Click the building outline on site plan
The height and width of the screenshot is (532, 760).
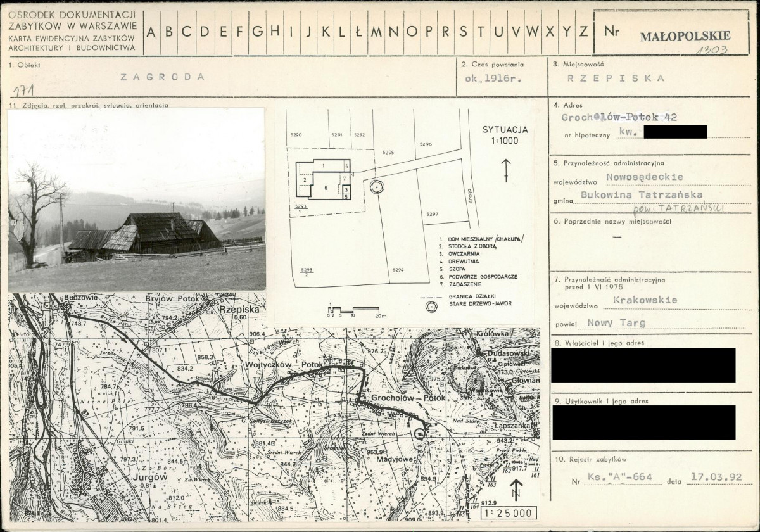[x=324, y=179]
